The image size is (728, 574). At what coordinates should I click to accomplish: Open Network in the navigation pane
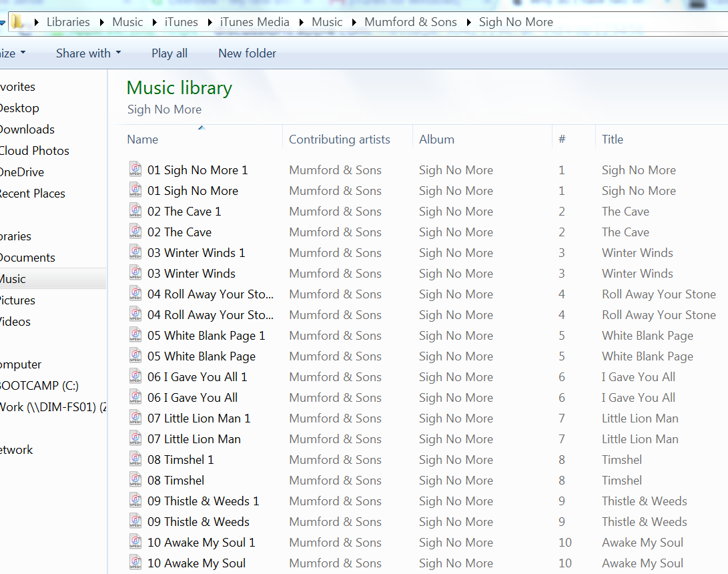(16, 450)
